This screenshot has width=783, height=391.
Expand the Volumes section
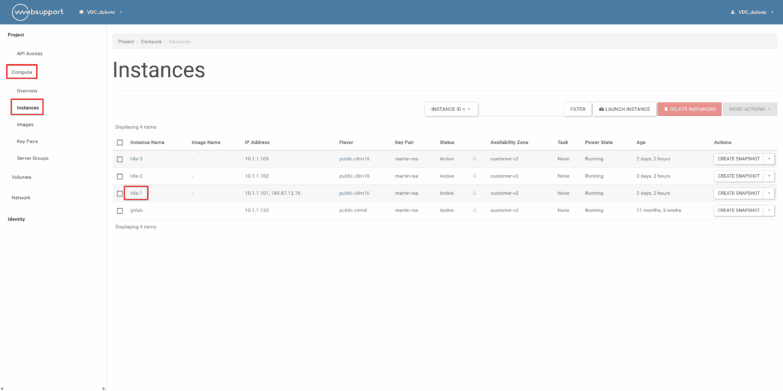21,177
